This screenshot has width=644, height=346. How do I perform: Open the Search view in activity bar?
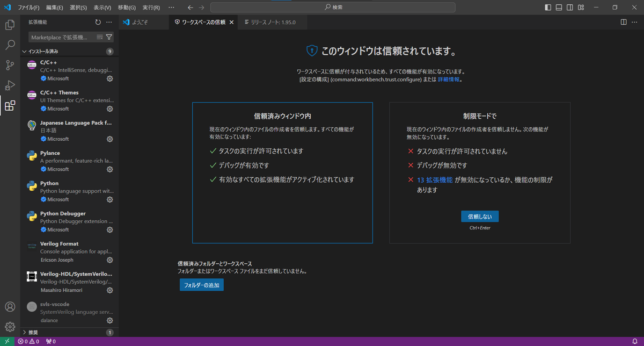(x=10, y=45)
